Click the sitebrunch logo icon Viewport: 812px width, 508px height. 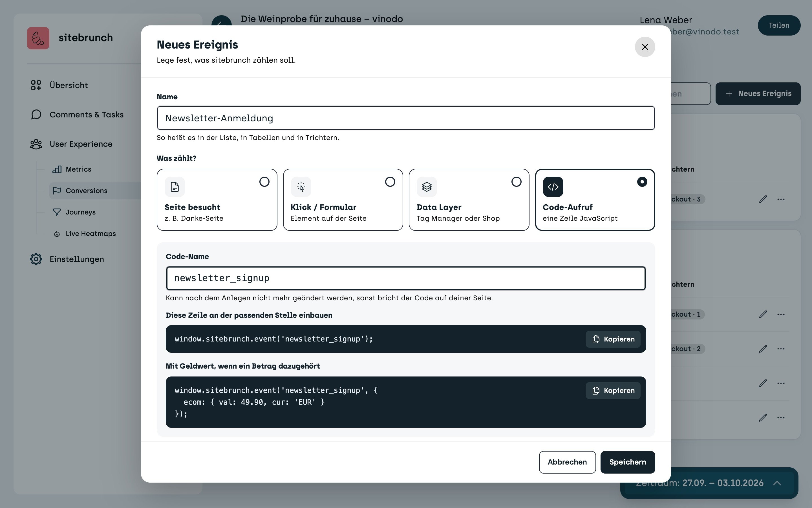38,38
